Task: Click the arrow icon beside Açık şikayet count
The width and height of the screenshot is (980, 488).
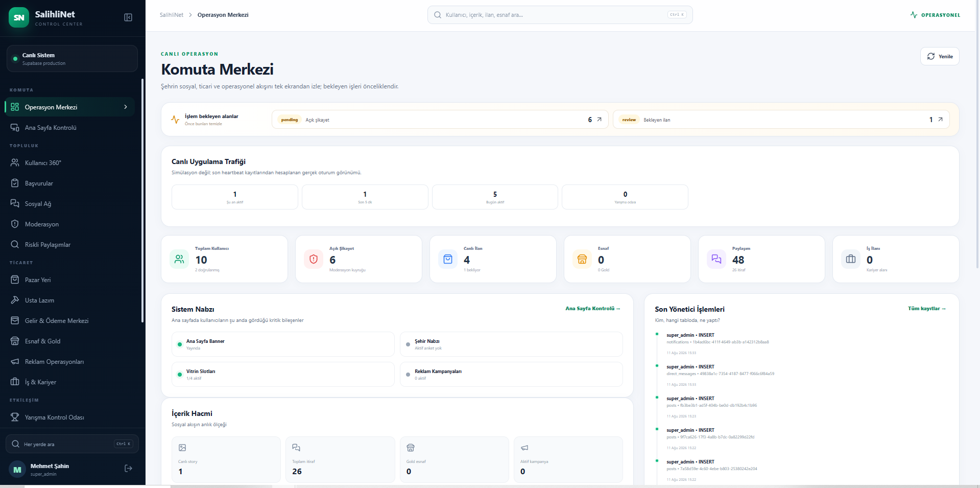Action: (x=599, y=120)
